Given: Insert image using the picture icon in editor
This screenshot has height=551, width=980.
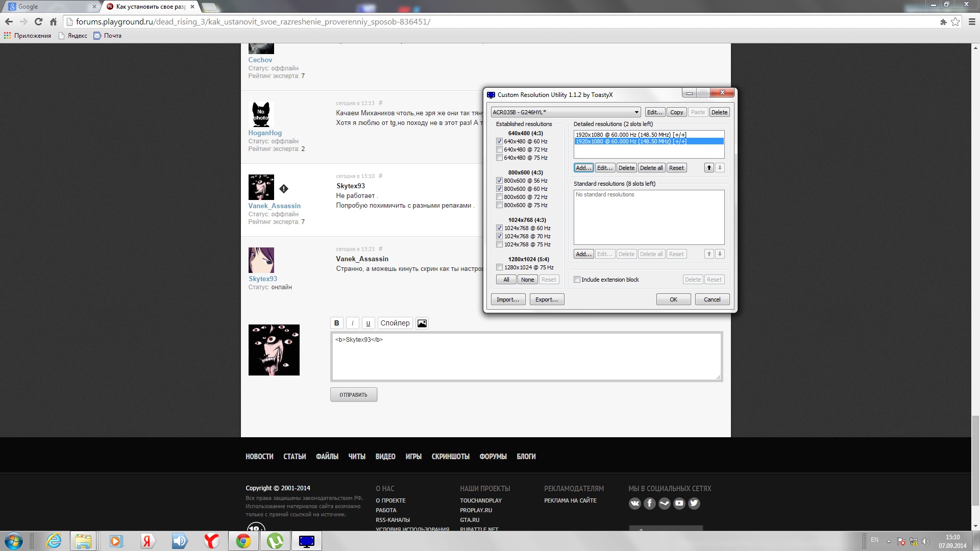Looking at the screenshot, I should 422,323.
